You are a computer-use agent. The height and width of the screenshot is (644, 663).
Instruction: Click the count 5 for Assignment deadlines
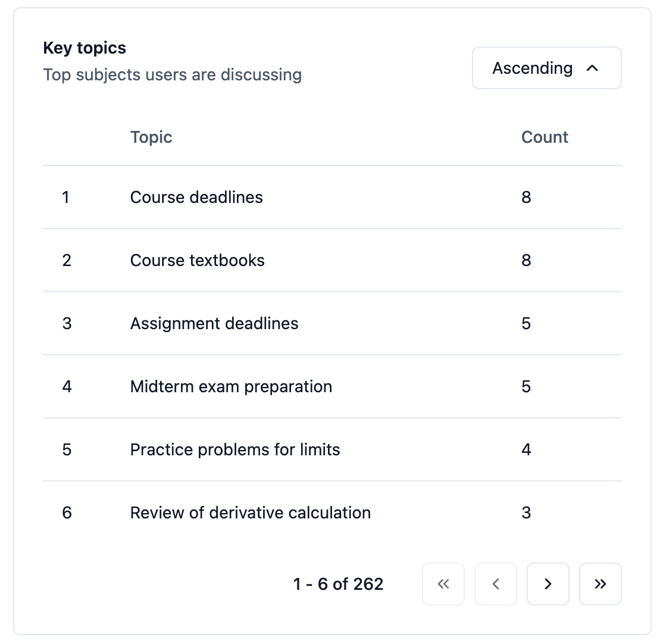(526, 323)
